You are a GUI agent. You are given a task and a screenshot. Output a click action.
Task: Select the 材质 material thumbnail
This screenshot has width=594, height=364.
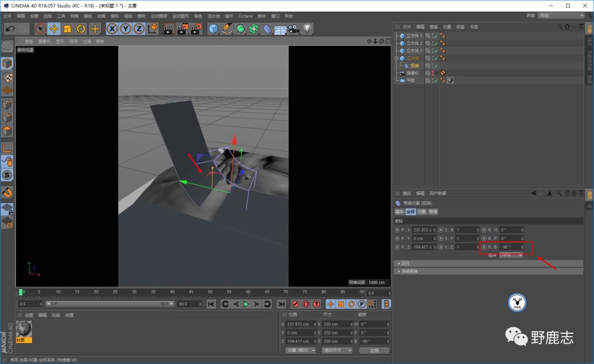24,329
